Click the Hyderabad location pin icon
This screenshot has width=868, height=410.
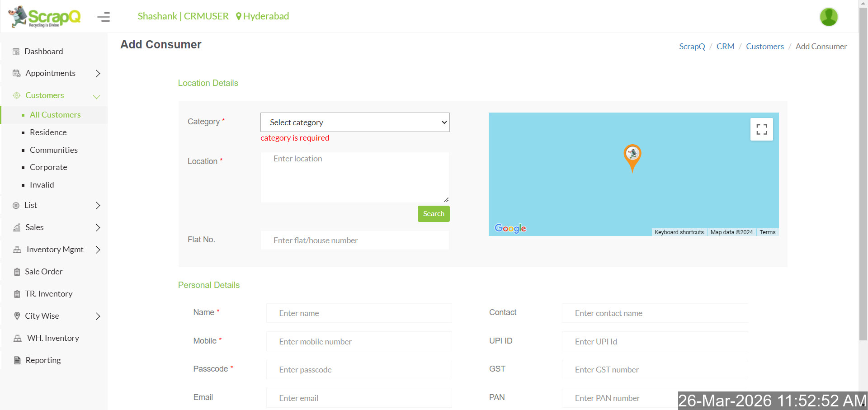pyautogui.click(x=239, y=17)
